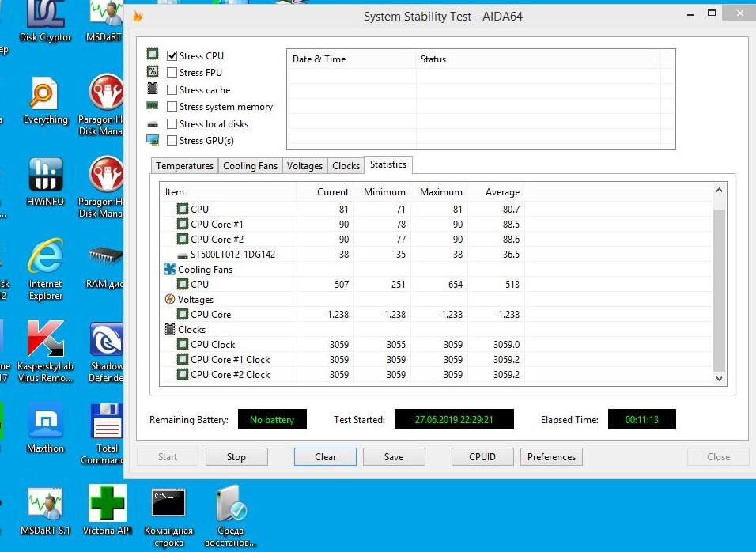Open HWiNFO desktop icon
Viewport: 756px width, 552px height.
click(45, 182)
